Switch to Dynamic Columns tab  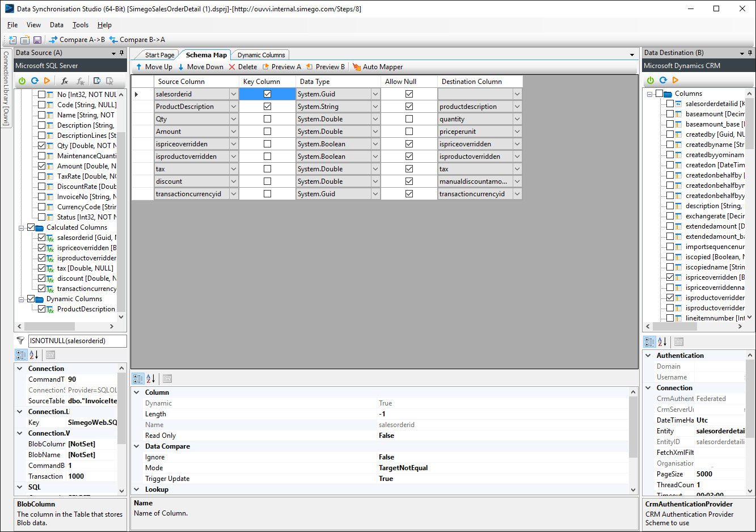261,55
